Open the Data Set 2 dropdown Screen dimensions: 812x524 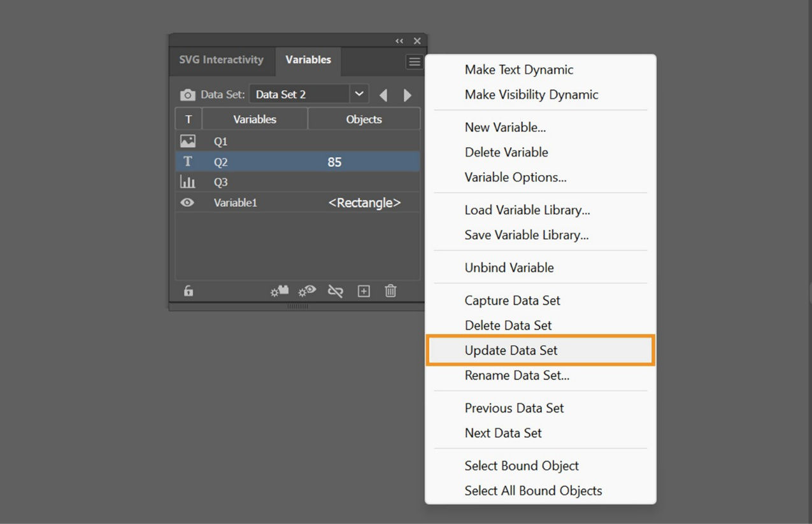[x=358, y=94]
